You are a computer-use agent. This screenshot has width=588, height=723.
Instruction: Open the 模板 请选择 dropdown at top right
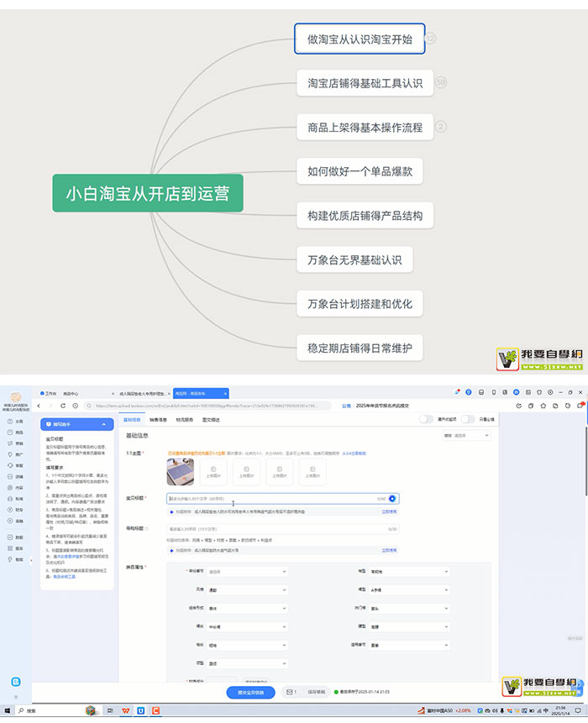[466, 435]
